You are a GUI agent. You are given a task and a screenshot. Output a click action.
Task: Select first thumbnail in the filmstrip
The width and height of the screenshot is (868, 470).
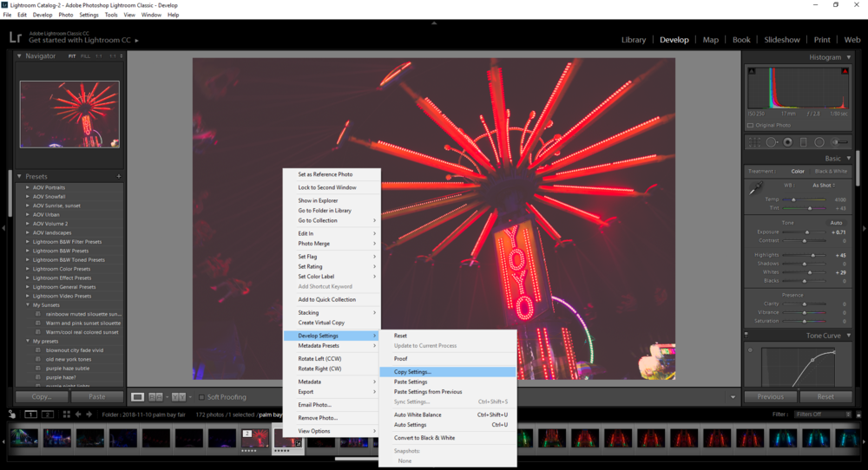(23, 438)
